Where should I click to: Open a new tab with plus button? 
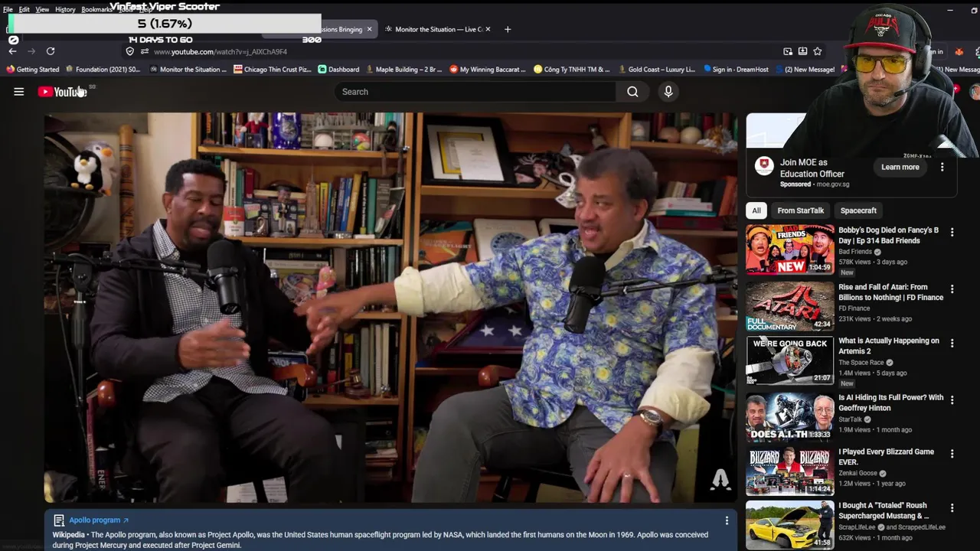pyautogui.click(x=507, y=29)
